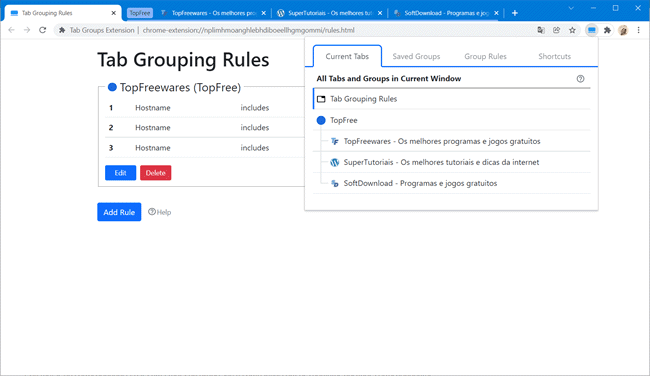650x376 pixels.
Task: Click the tab search chevron in title bar
Action: coord(571,8)
